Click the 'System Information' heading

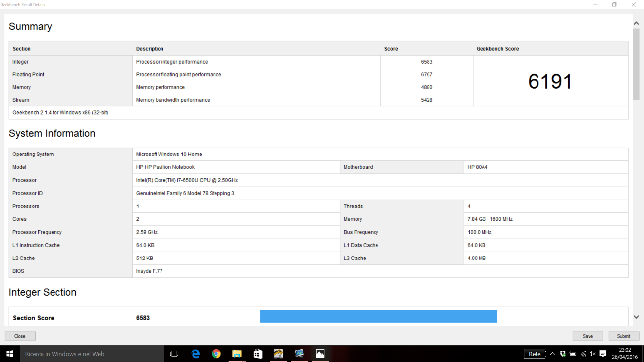(52, 133)
